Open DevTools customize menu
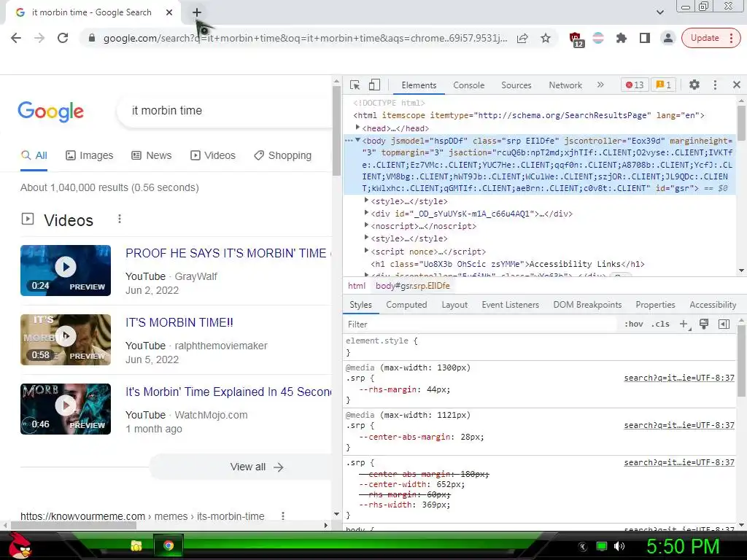747x560 pixels. pyautogui.click(x=715, y=85)
